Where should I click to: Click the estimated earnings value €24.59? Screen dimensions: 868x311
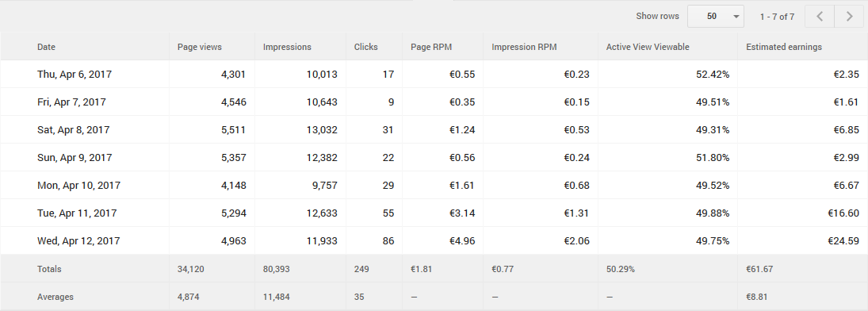[x=843, y=240]
